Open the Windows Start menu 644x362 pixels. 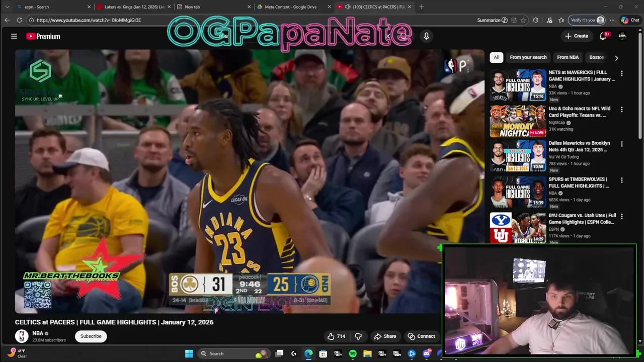(x=189, y=354)
